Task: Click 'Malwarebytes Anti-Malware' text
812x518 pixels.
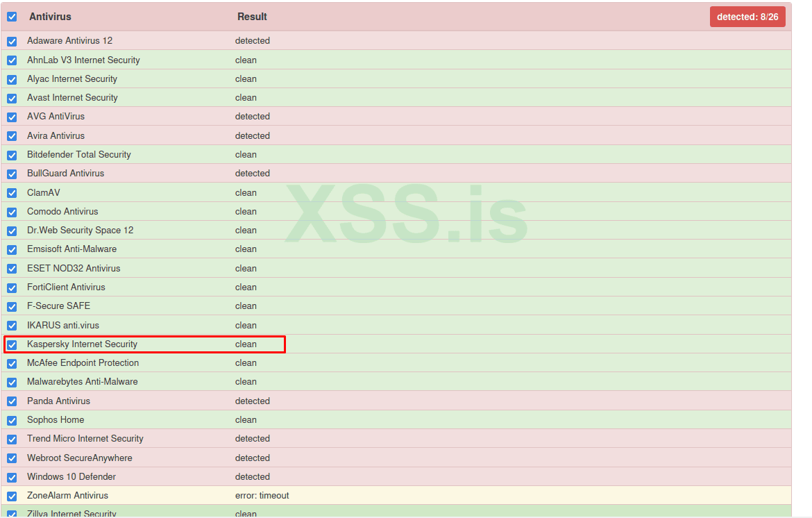Action: [83, 381]
